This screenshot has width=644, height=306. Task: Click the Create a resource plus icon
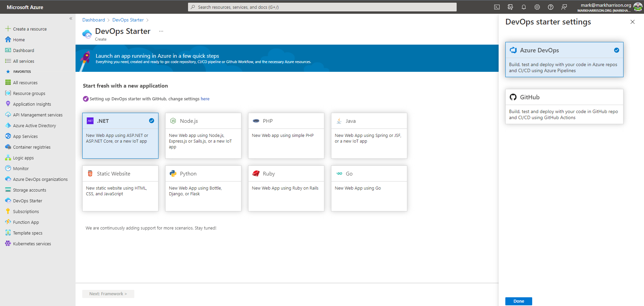[8, 29]
